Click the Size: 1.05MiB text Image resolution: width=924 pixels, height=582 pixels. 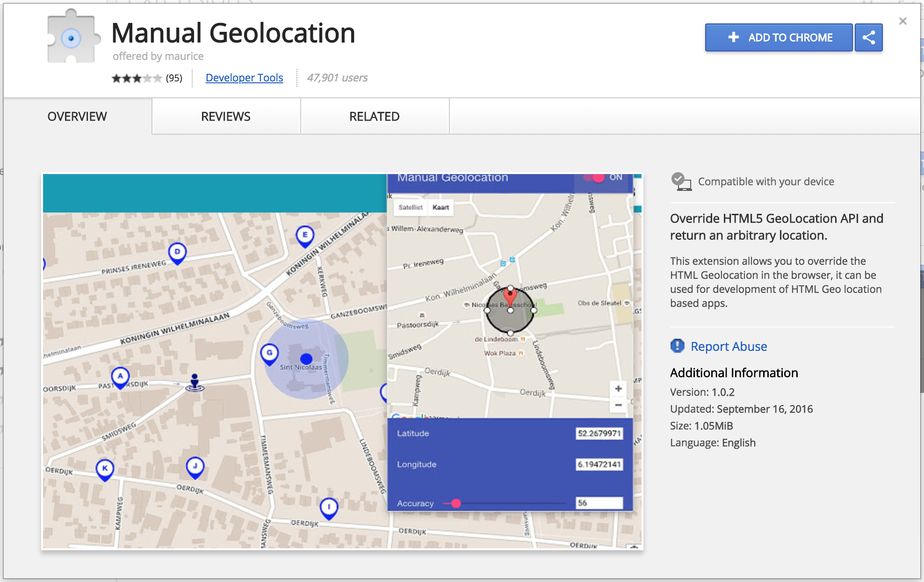[x=701, y=426]
